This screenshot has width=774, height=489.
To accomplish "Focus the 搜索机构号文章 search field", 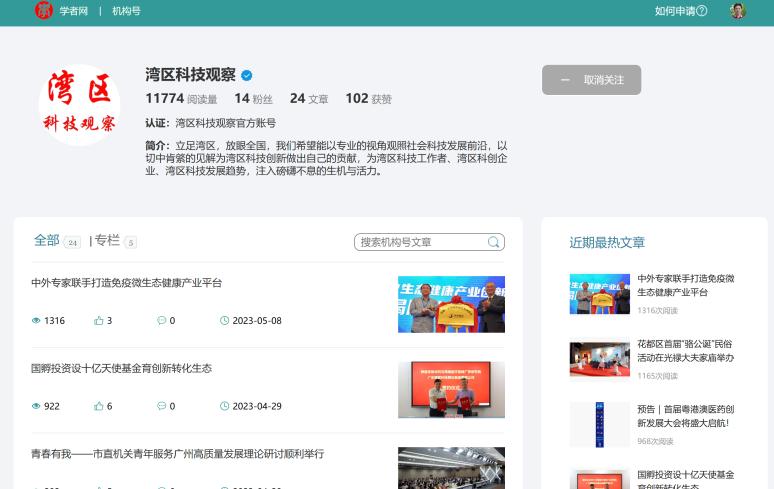I will [x=429, y=242].
